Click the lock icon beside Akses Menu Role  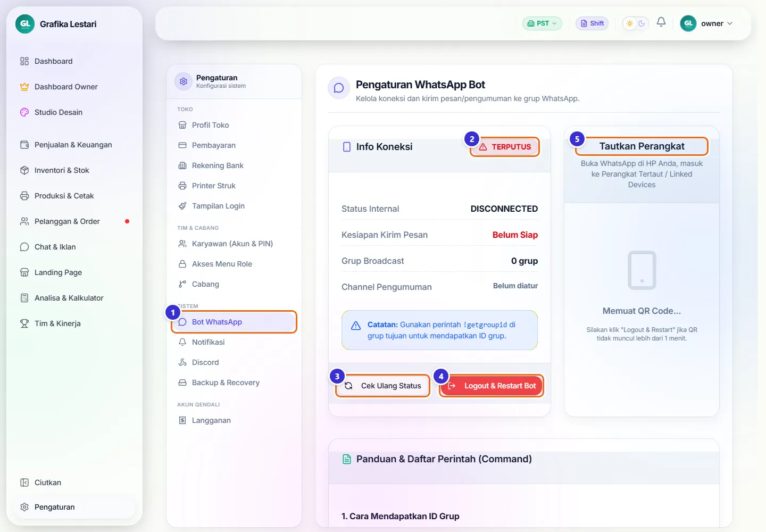[182, 264]
